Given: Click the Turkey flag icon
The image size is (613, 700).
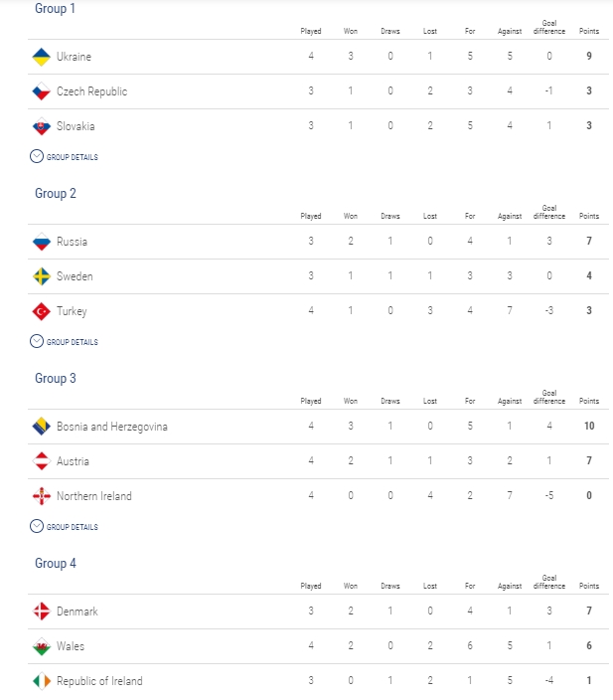Looking at the screenshot, I should click(x=42, y=311).
